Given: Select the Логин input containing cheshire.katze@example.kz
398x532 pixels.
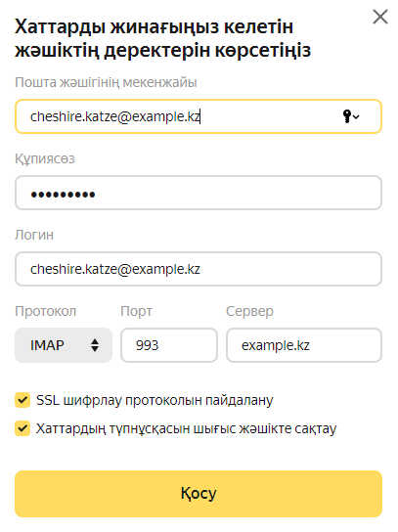Looking at the screenshot, I should point(199,269).
